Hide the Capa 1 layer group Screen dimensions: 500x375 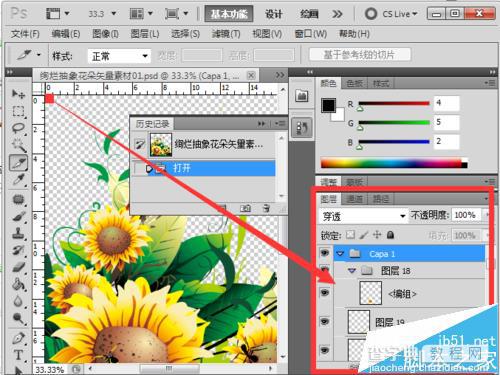325,253
